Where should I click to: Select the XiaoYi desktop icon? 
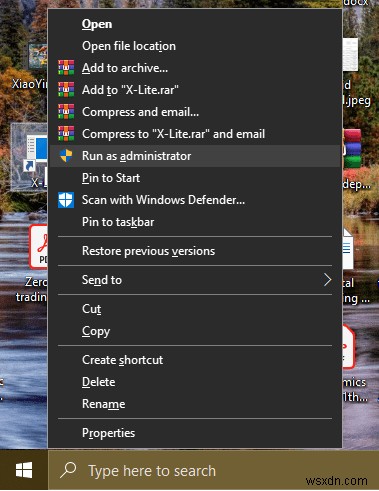point(37,57)
